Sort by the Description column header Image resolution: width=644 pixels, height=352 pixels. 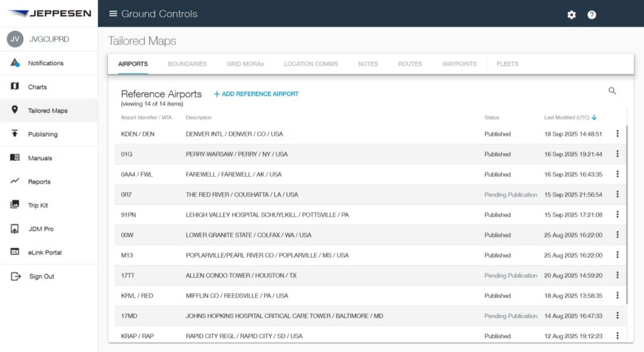coord(199,118)
